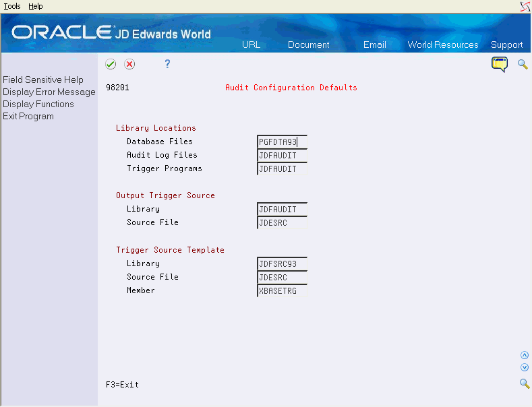This screenshot has width=532, height=407.
Task: Open the Help menu
Action: point(36,6)
